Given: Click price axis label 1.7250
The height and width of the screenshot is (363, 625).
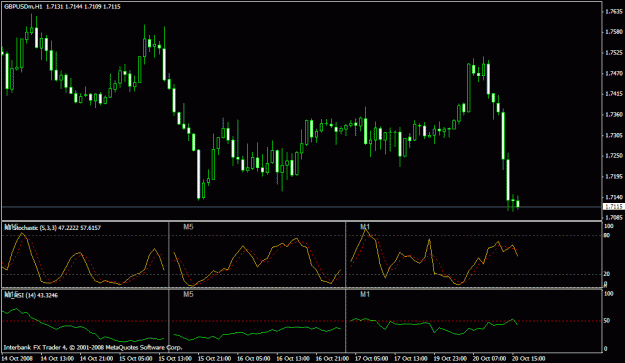Looking at the screenshot, I should [x=614, y=155].
